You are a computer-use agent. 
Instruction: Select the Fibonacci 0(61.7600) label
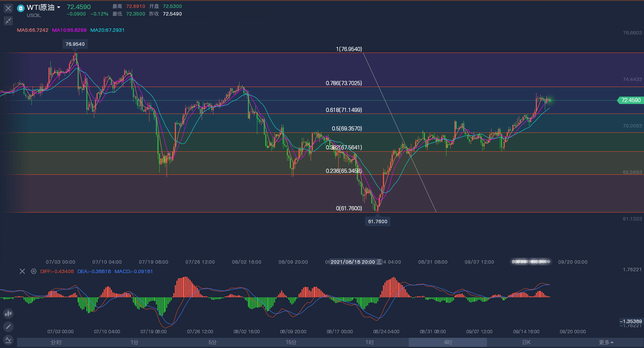point(349,208)
